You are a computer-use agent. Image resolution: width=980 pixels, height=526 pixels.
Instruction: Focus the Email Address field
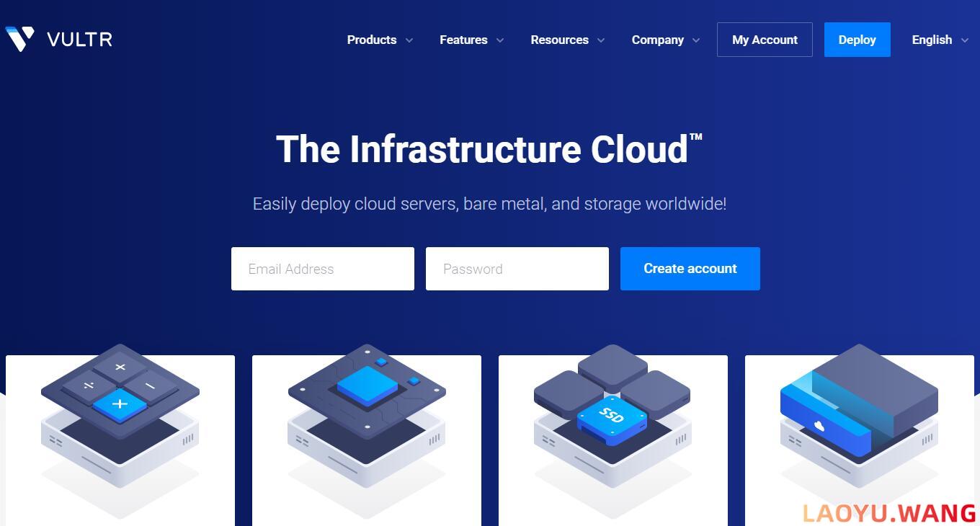(x=323, y=269)
